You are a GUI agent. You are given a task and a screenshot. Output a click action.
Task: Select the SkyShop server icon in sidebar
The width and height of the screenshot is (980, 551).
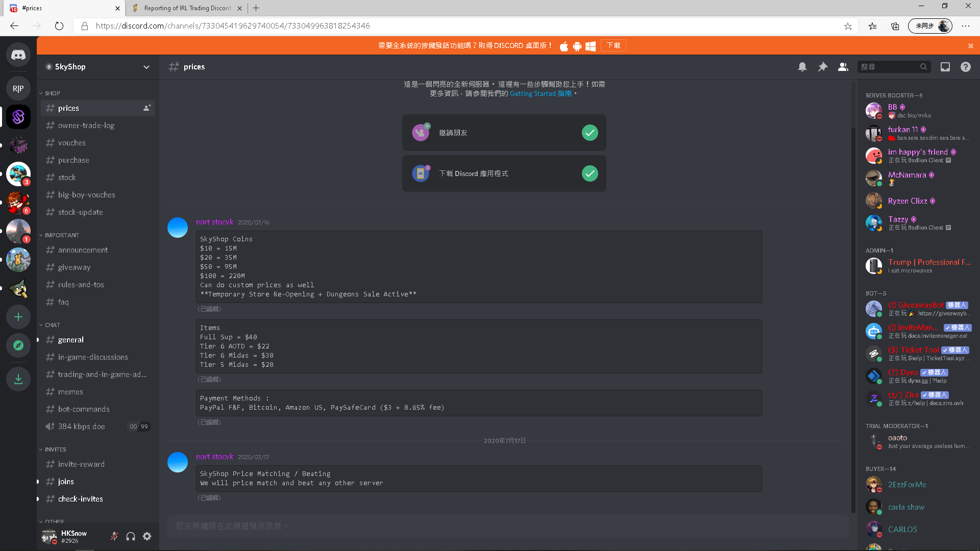click(x=18, y=117)
